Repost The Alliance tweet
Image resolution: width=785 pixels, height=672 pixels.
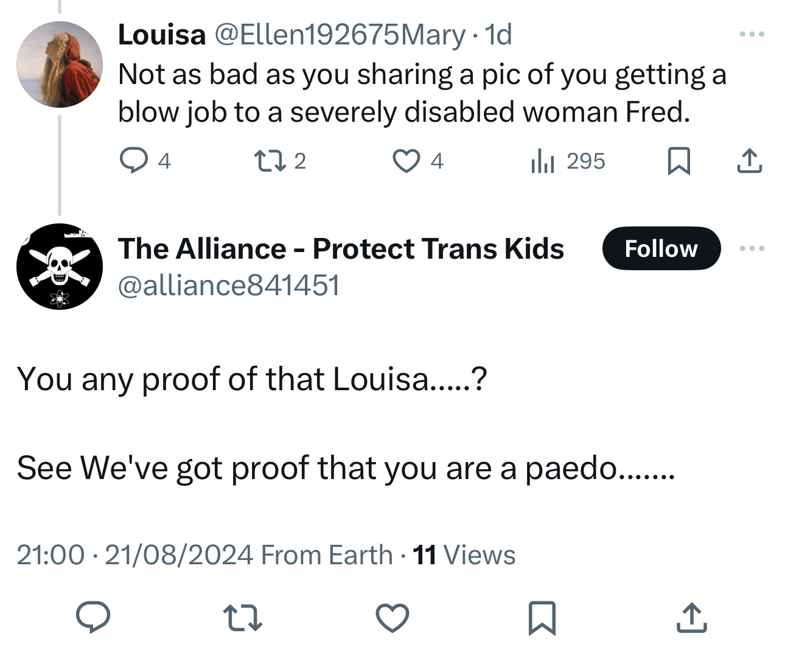tap(243, 617)
